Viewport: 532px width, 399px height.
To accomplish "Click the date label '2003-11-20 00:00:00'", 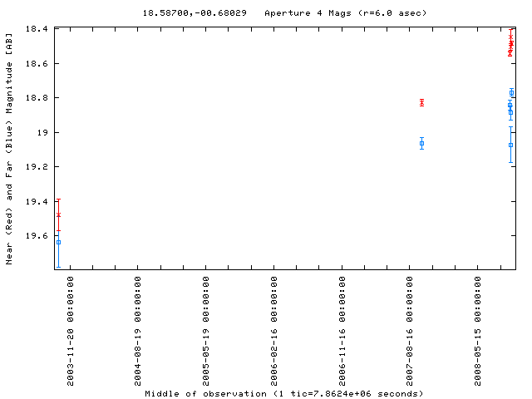I will [70, 331].
